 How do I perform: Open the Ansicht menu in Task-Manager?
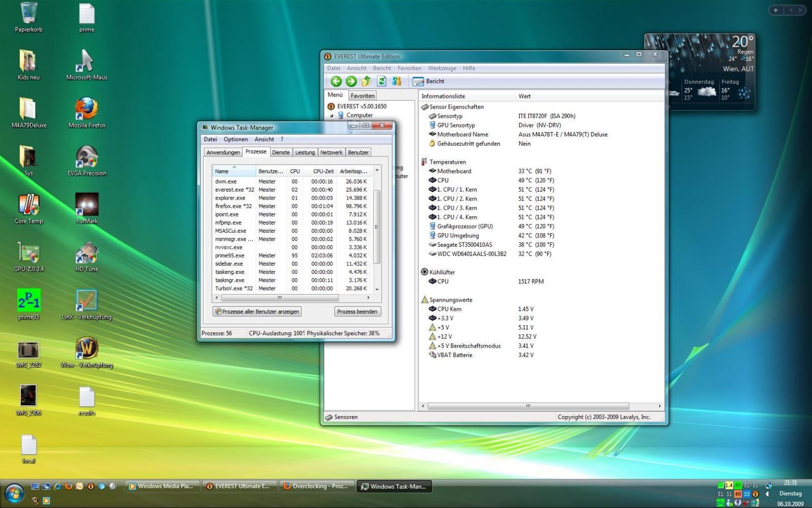(264, 139)
